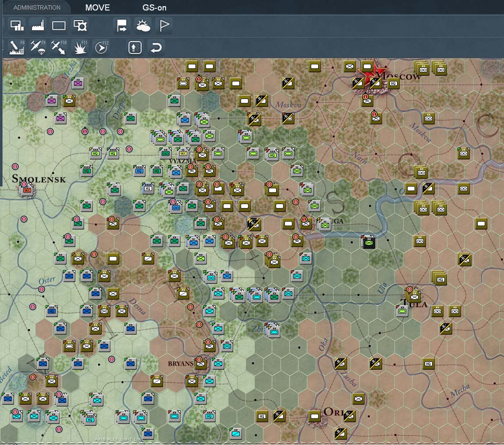Click the Nara river label
Image resolution: width=504 pixels, height=445 pixels.
(x=360, y=158)
